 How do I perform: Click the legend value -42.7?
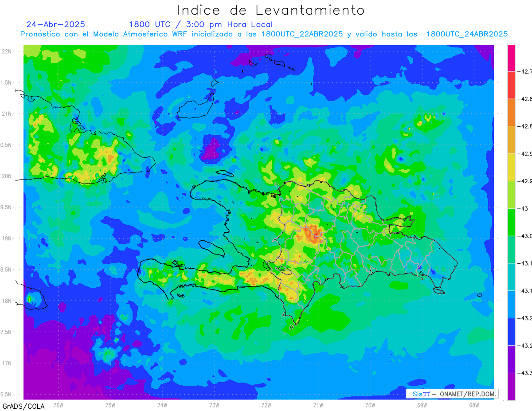(x=524, y=71)
